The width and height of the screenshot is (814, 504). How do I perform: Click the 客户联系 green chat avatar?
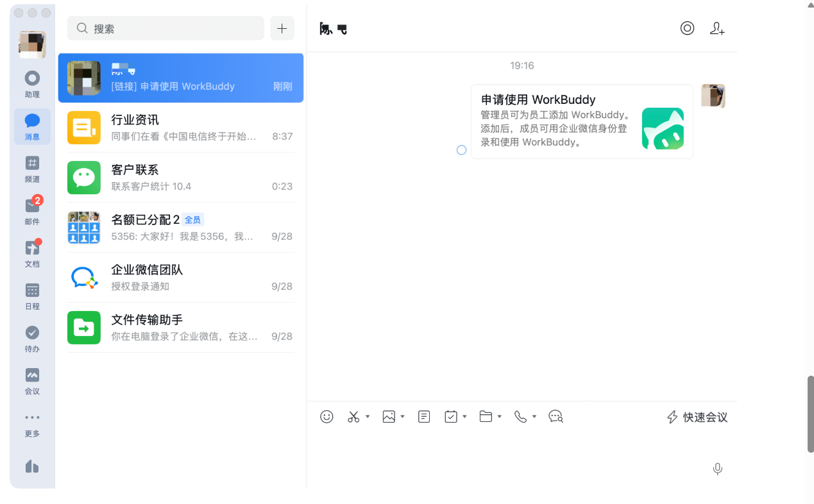84,178
